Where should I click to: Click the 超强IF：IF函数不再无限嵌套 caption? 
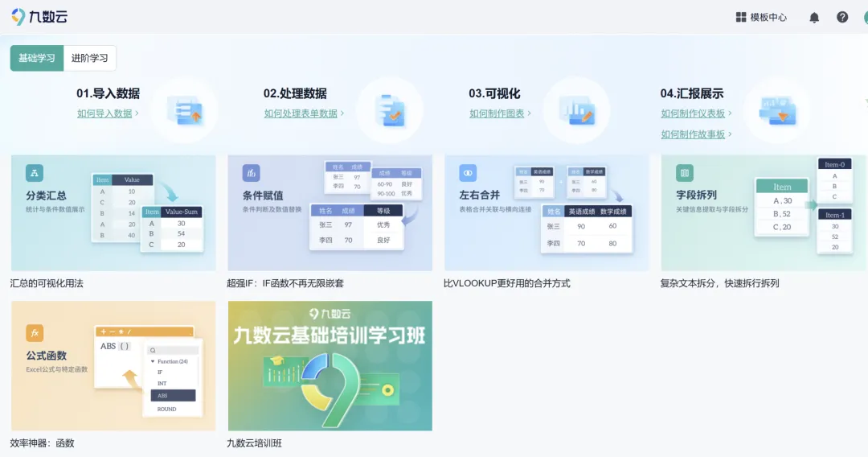(x=285, y=283)
